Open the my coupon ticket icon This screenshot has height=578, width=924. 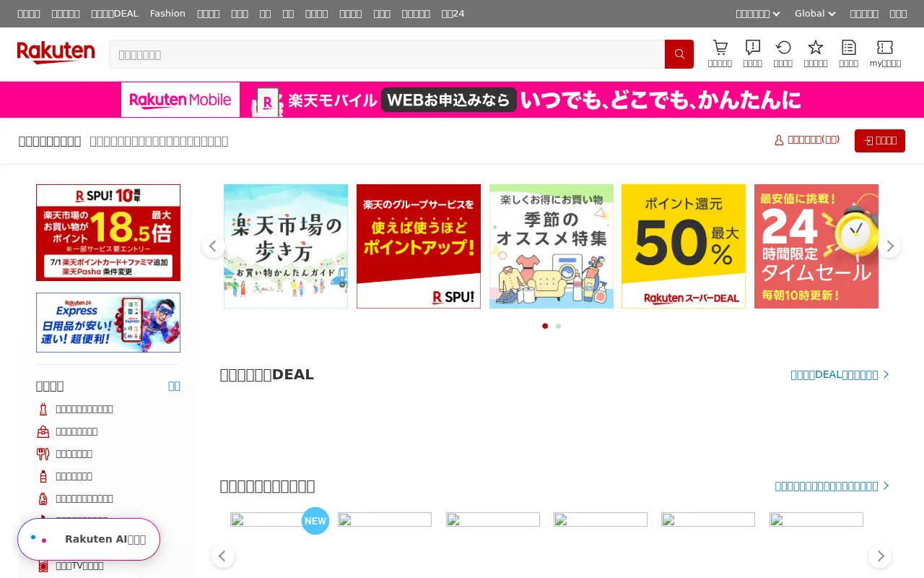click(885, 48)
